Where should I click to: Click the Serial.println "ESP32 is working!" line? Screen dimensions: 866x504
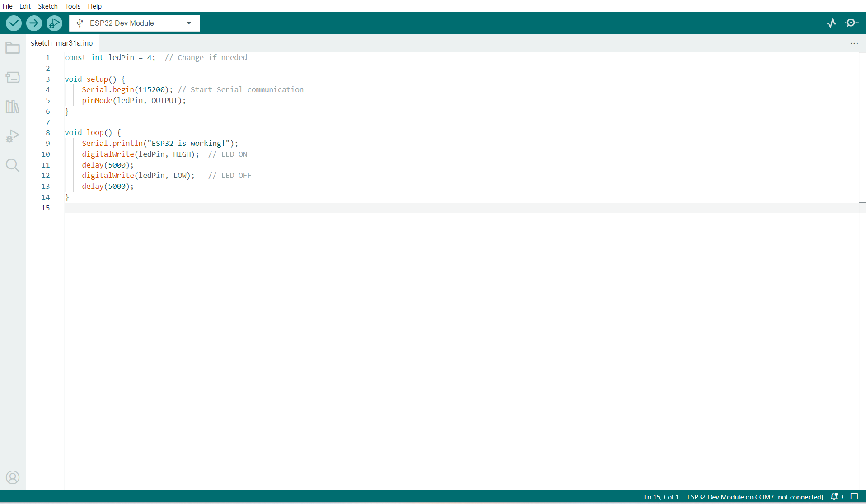(x=160, y=144)
